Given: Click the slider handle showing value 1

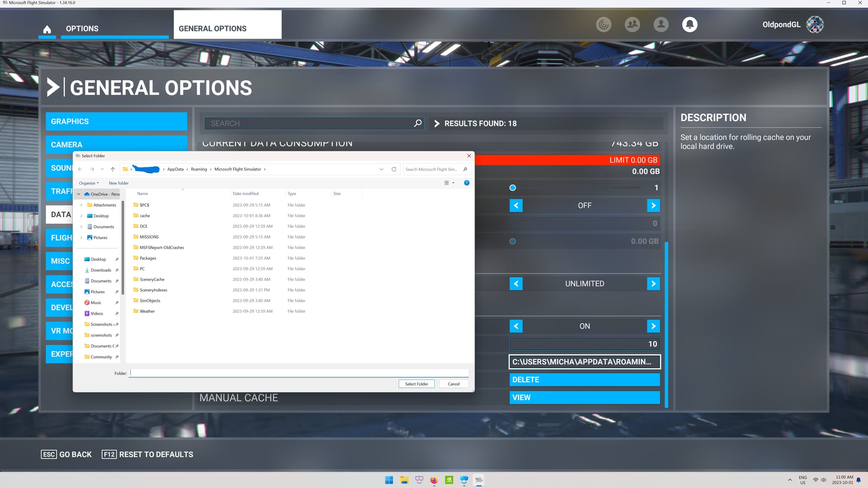Looking at the screenshot, I should (x=513, y=188).
